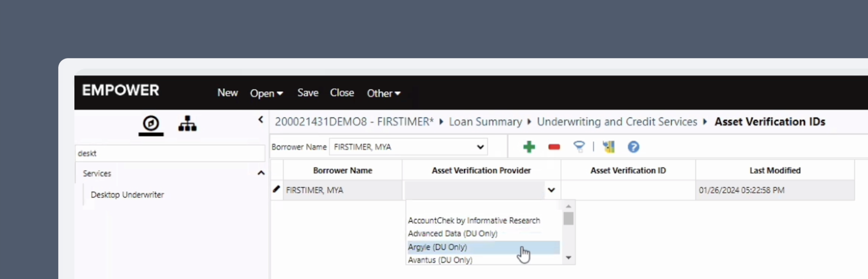The image size is (868, 279).
Task: Click the pencil edit icon on the FIRSTIMER row
Action: 276,189
